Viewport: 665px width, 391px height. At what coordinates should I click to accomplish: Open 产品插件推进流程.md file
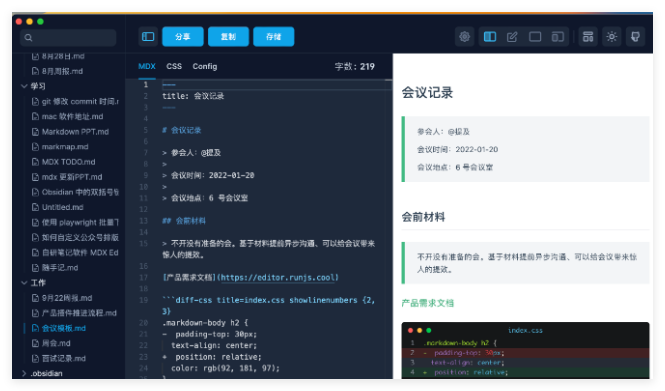point(75,313)
